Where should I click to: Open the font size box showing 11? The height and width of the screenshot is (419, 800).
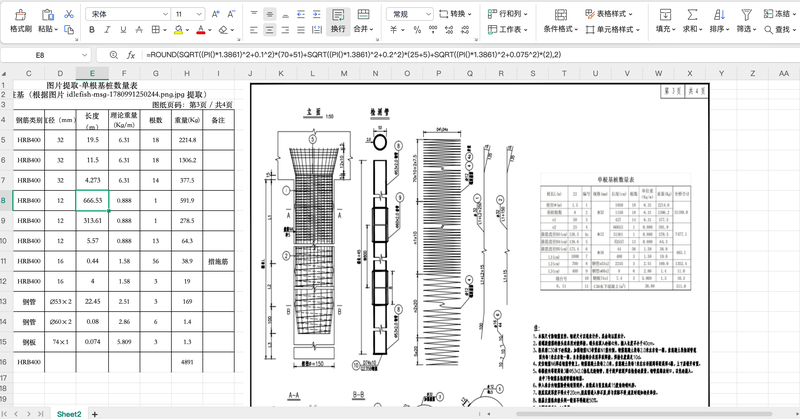(x=188, y=14)
